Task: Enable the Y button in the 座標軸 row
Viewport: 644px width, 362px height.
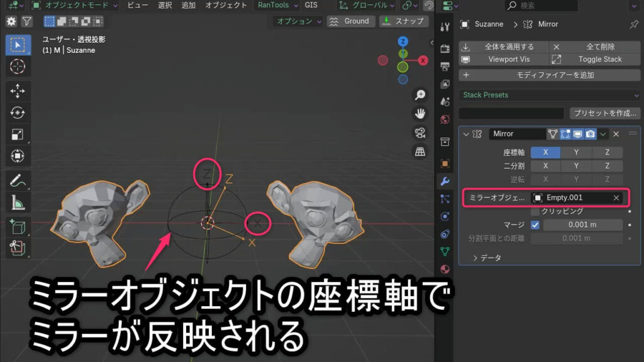Action: pyautogui.click(x=576, y=152)
